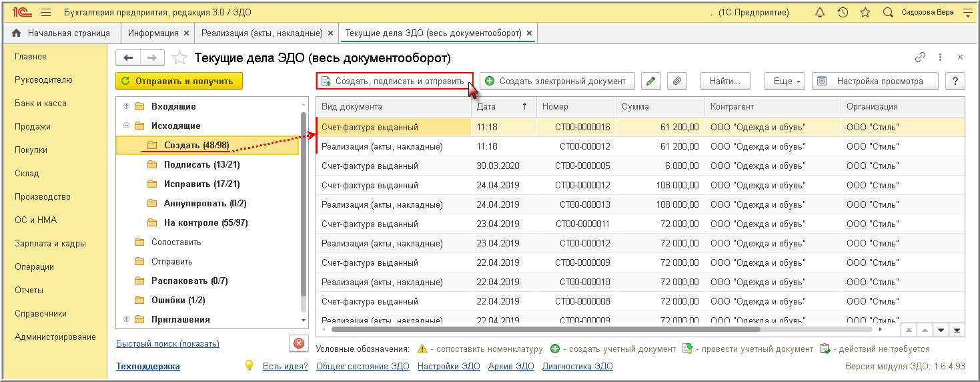This screenshot has width=980, height=382.
Task: Click the back navigation arrow
Action: tap(128, 58)
